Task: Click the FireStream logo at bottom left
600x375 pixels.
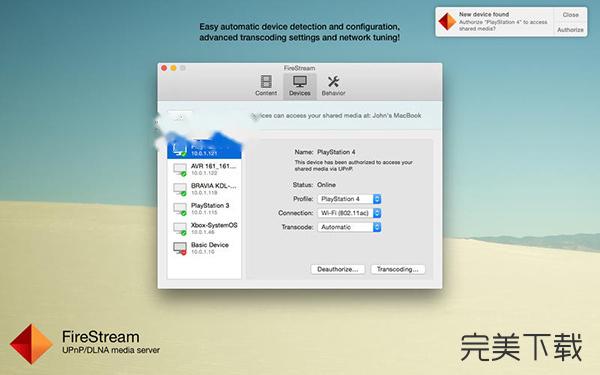Action: click(31, 344)
